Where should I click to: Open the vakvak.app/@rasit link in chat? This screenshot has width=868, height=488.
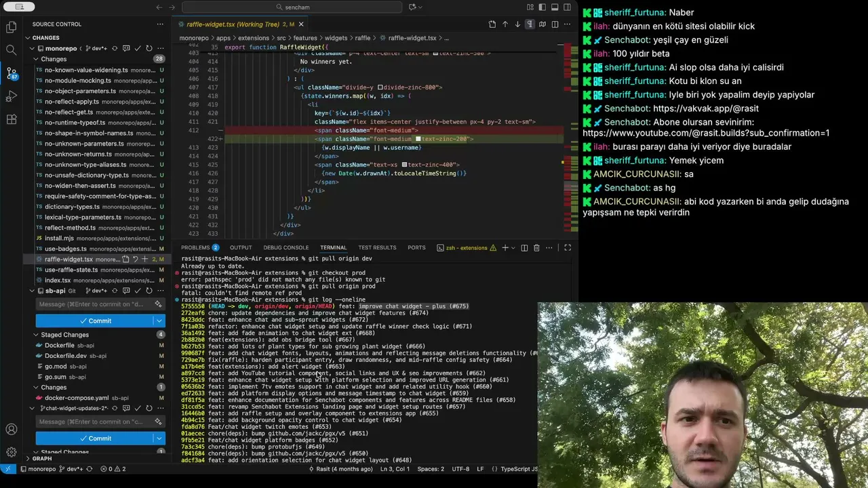tap(705, 108)
